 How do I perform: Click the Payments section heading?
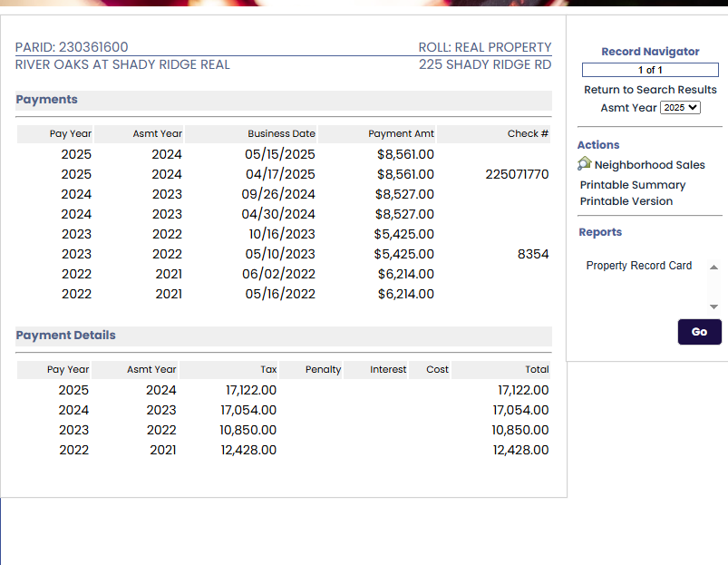[47, 100]
